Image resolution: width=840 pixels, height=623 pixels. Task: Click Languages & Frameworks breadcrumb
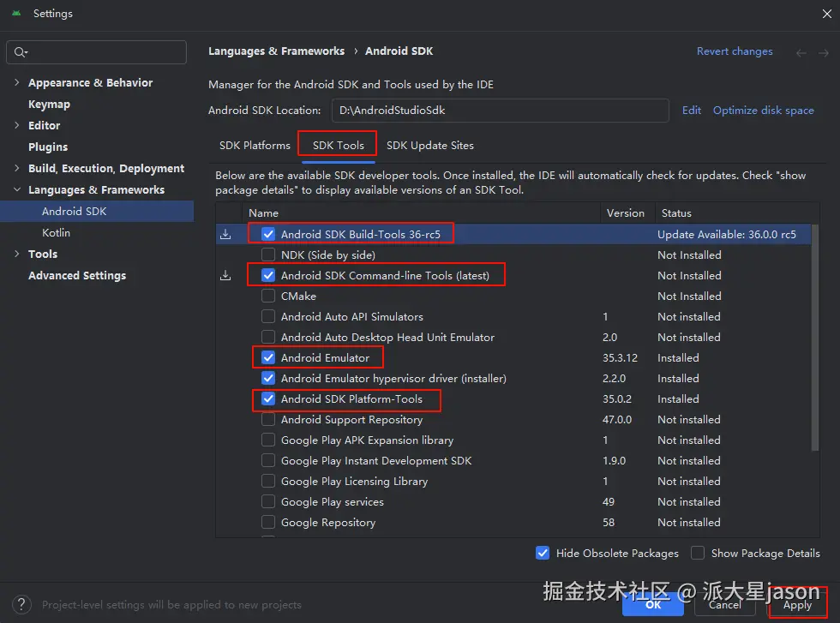276,51
